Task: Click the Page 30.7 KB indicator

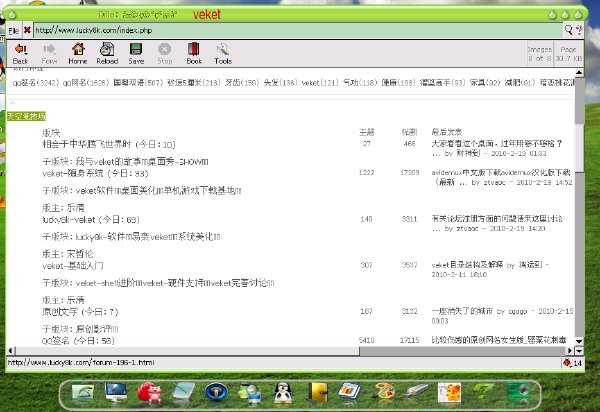Action: pos(568,54)
